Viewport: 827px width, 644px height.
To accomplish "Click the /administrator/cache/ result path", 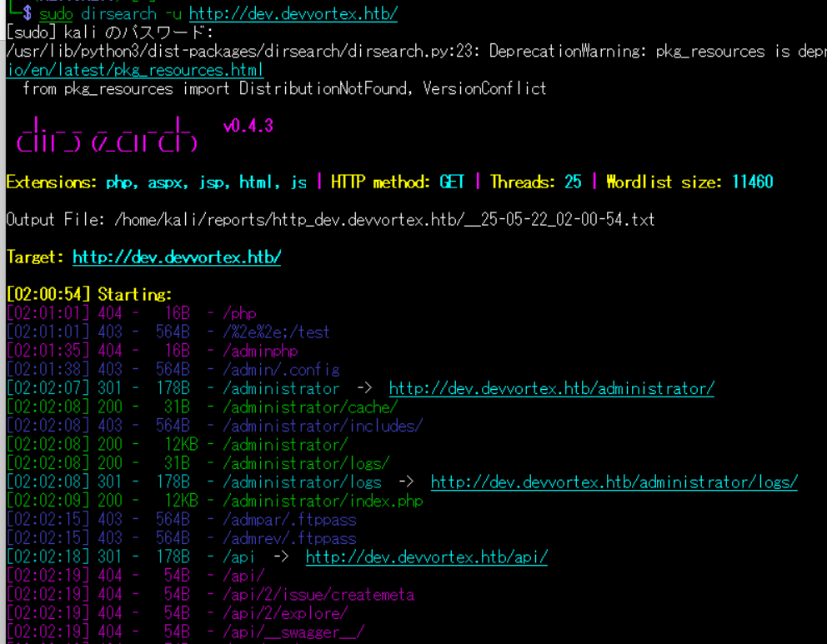I will point(309,407).
